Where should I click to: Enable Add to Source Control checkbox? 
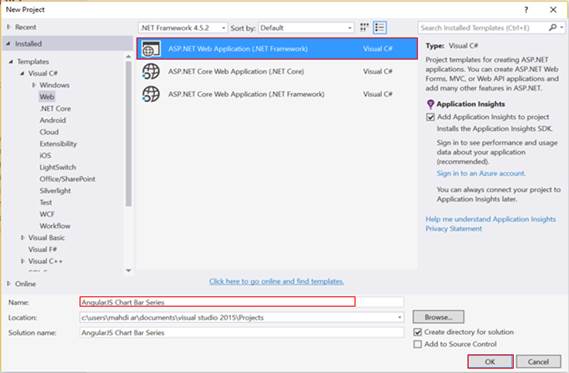tap(418, 344)
